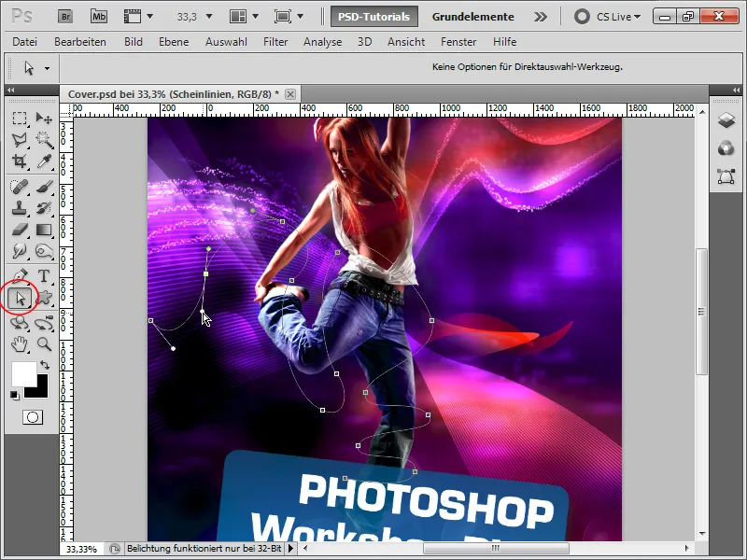Select the Clone Stamp tool
The image size is (747, 560).
[x=20, y=208]
